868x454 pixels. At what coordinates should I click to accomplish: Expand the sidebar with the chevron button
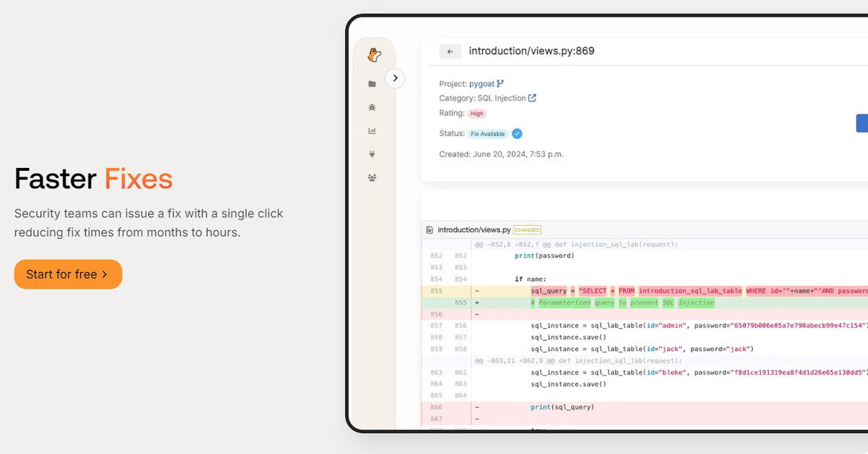(x=395, y=78)
